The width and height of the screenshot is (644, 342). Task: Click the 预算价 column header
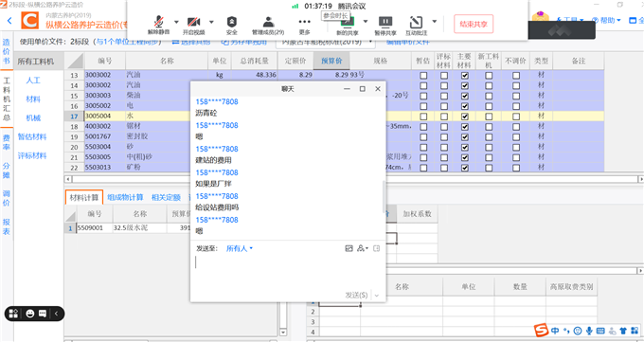pos(331,61)
